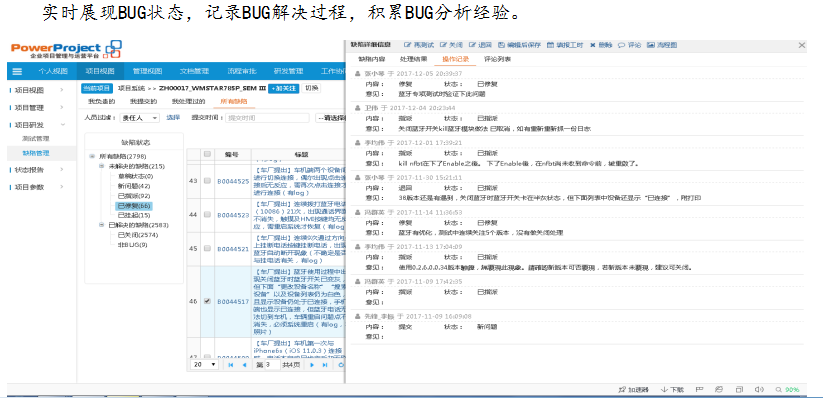Click the 加速器 accelerator status bar item
823x398 pixels.
point(634,390)
